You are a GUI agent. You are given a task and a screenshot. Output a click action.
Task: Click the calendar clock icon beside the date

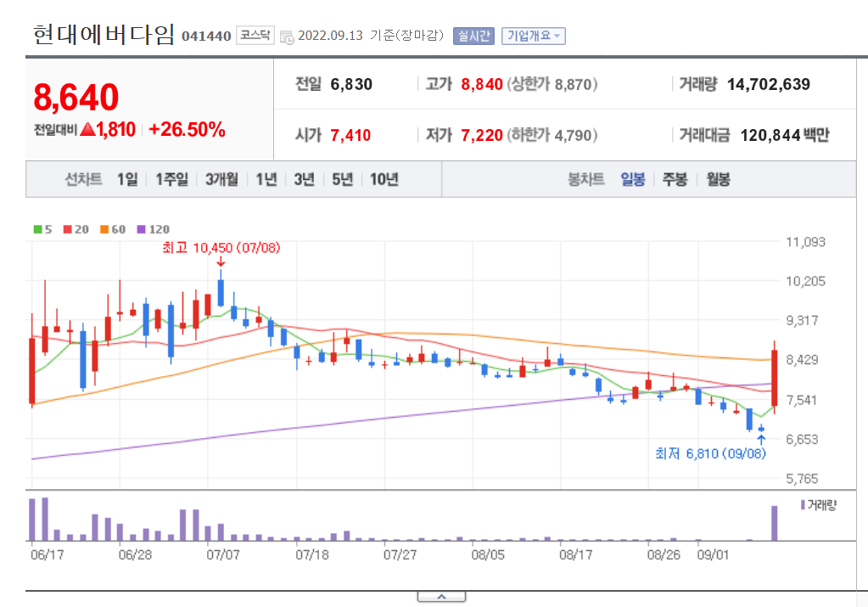pyautogui.click(x=287, y=37)
